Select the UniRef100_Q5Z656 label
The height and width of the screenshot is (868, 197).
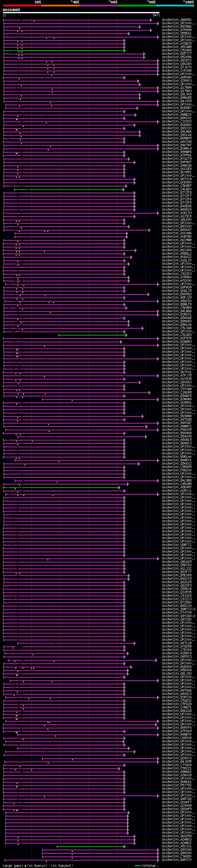point(177,57)
